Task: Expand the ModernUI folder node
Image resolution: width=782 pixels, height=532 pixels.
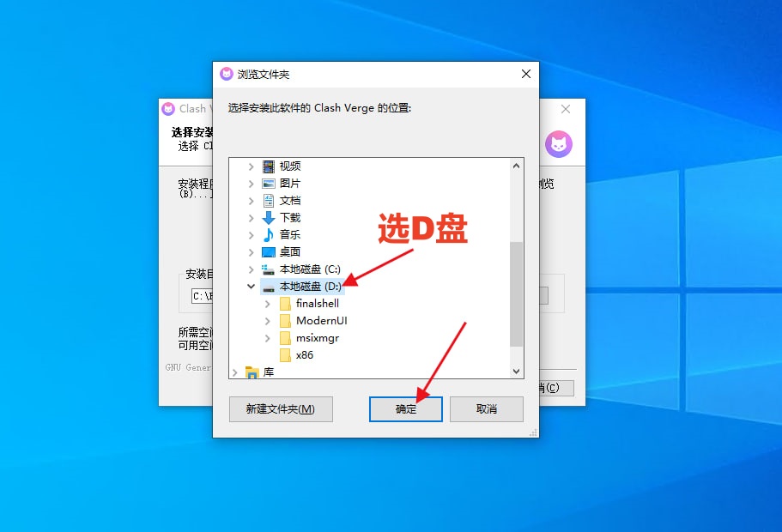Action: point(268,321)
